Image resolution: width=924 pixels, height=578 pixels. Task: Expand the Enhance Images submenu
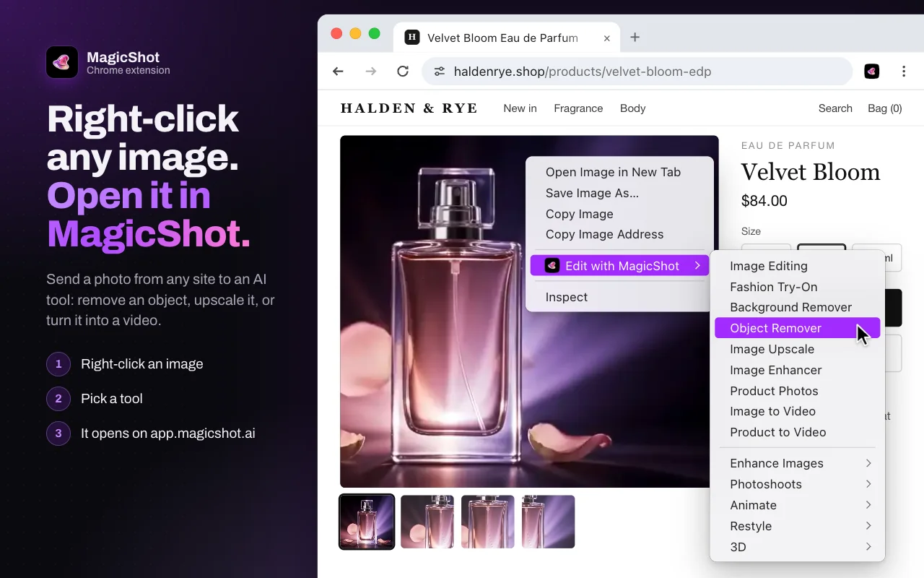point(797,463)
